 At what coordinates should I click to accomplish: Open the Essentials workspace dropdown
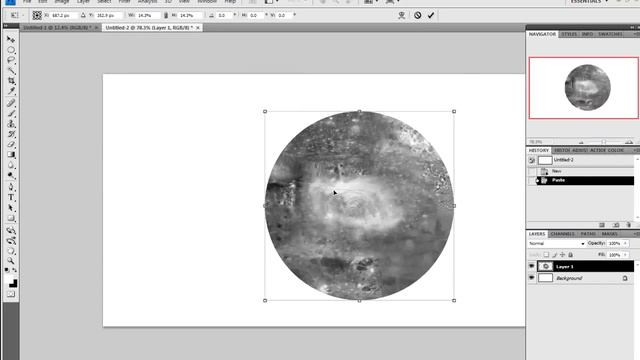tap(589, 2)
